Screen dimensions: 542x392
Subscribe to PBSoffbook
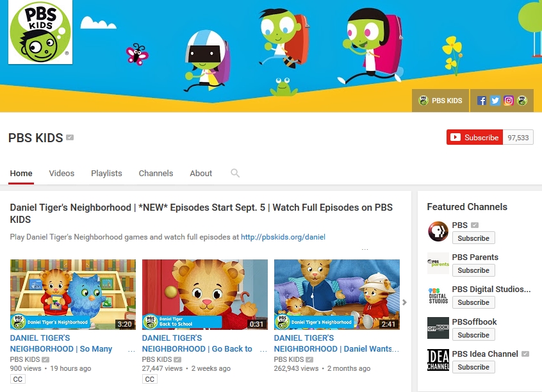point(473,335)
